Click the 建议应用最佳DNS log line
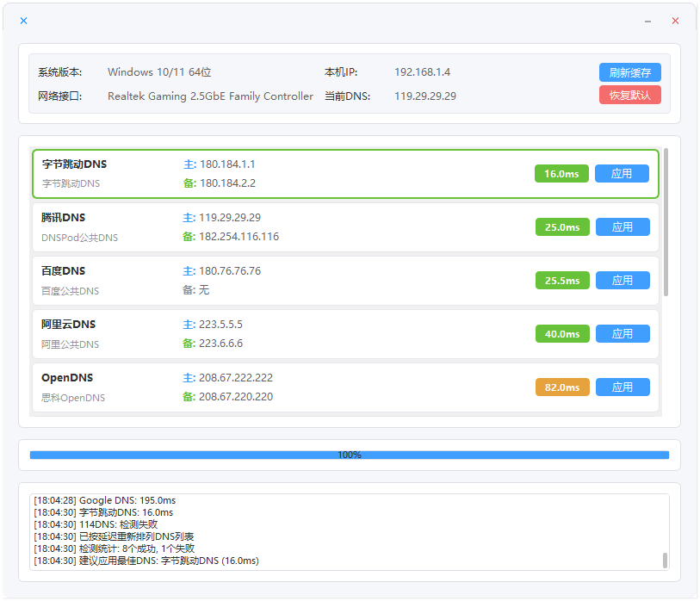The width and height of the screenshot is (700, 601). click(146, 561)
